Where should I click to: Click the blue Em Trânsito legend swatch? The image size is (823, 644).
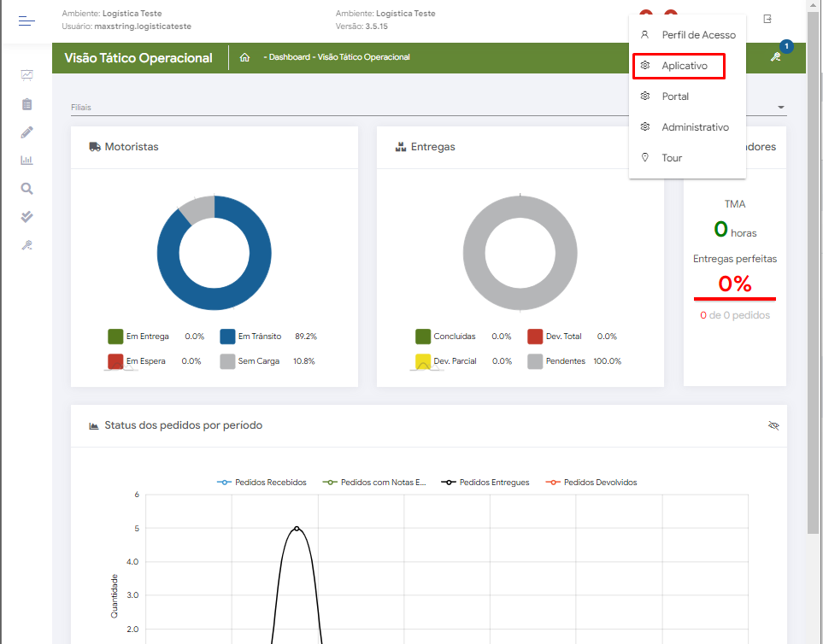(227, 337)
